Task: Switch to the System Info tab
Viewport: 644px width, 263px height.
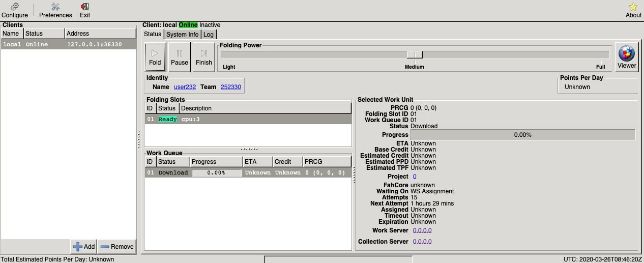Action: click(x=182, y=35)
